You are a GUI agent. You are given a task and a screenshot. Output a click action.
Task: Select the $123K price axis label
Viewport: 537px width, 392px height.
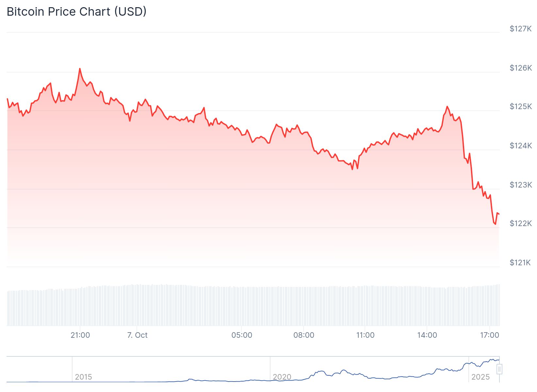tap(521, 185)
